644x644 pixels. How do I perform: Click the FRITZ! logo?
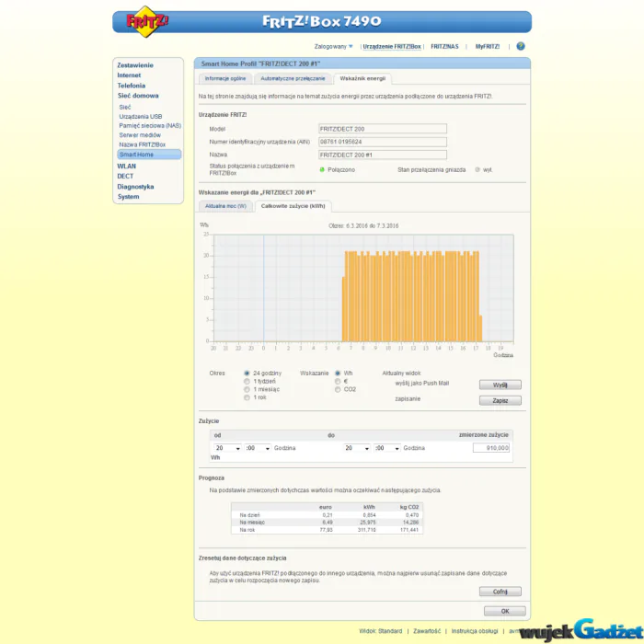[x=146, y=21]
